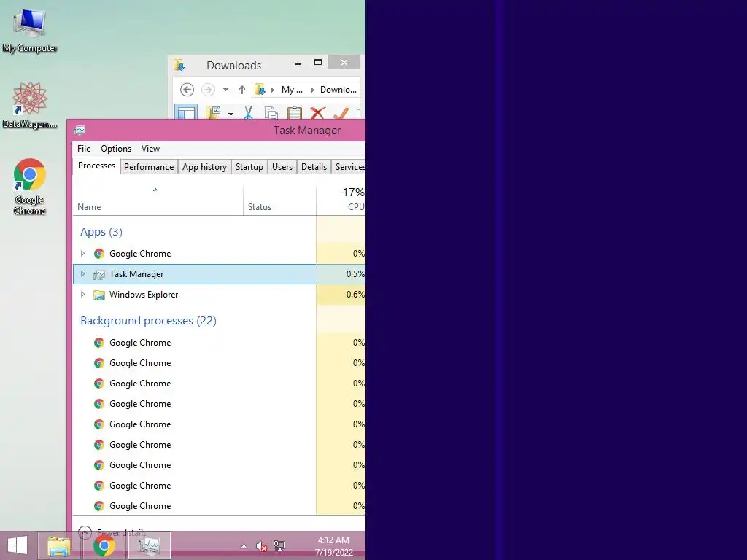This screenshot has height=560, width=747.
Task: Open dropdown arrow beside folder options icon
Action: click(x=231, y=114)
